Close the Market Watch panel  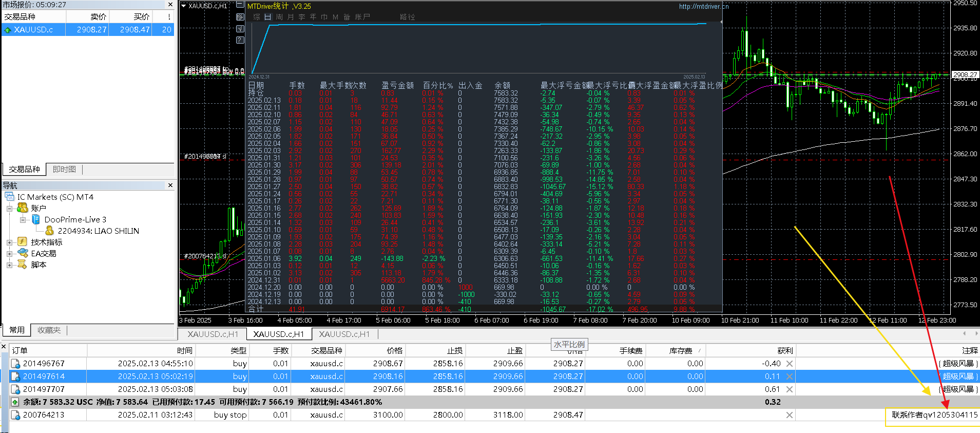[170, 5]
